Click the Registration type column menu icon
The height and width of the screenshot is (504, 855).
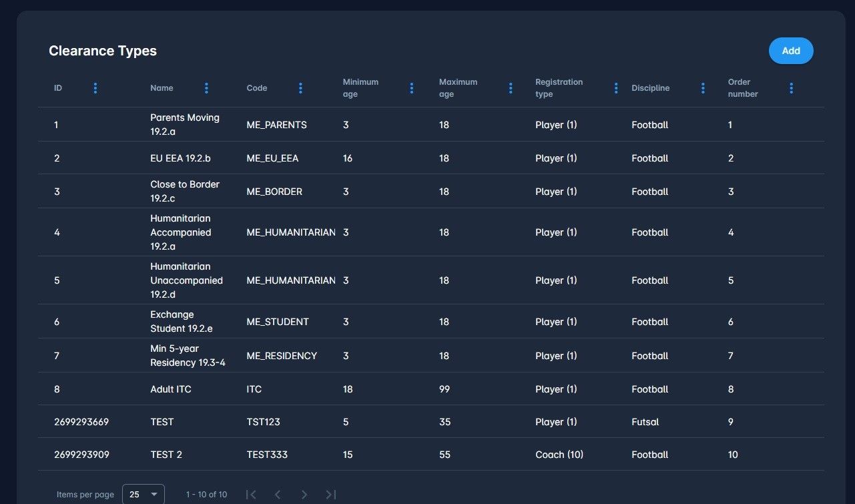pos(616,88)
